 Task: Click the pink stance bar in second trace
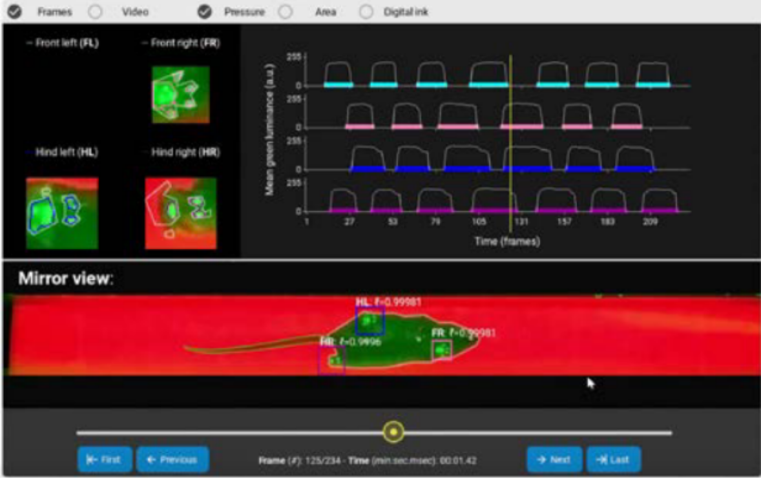360,127
